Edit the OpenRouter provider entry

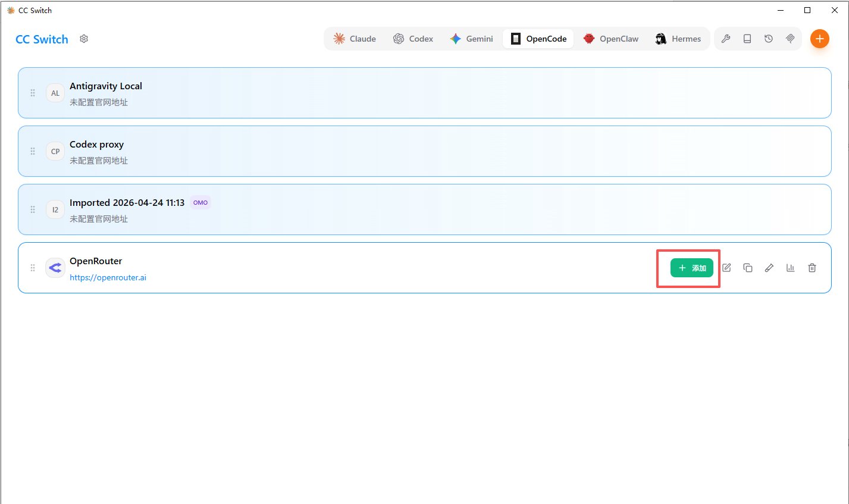point(726,268)
